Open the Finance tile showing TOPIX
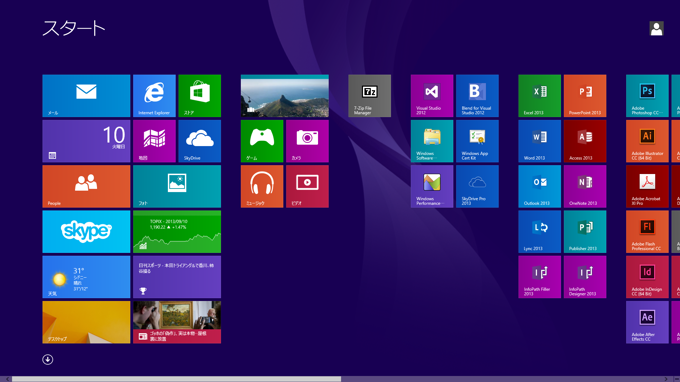The height and width of the screenshot is (382, 680). (x=177, y=232)
